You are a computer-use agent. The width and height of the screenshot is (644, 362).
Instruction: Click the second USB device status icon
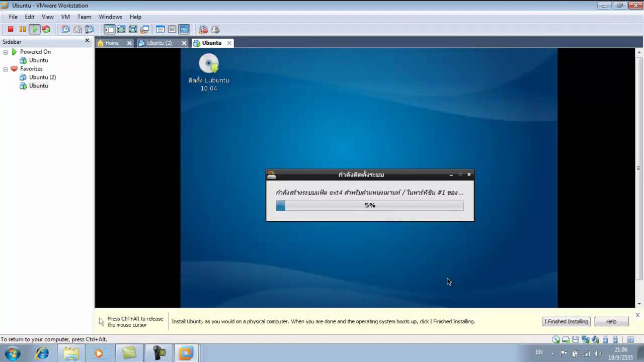tap(615, 340)
